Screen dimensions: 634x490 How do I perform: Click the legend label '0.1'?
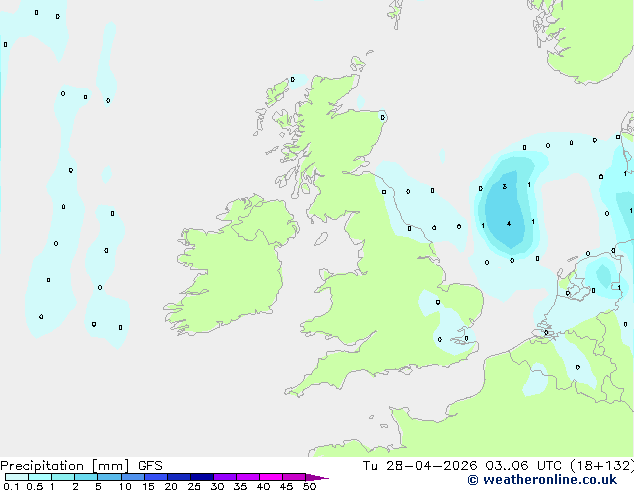click(x=11, y=486)
